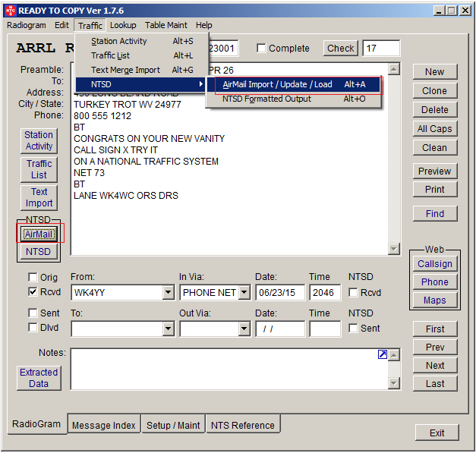The height and width of the screenshot is (453, 476).
Task: Toggle the NTSD Rcvd checkbox
Action: click(353, 292)
